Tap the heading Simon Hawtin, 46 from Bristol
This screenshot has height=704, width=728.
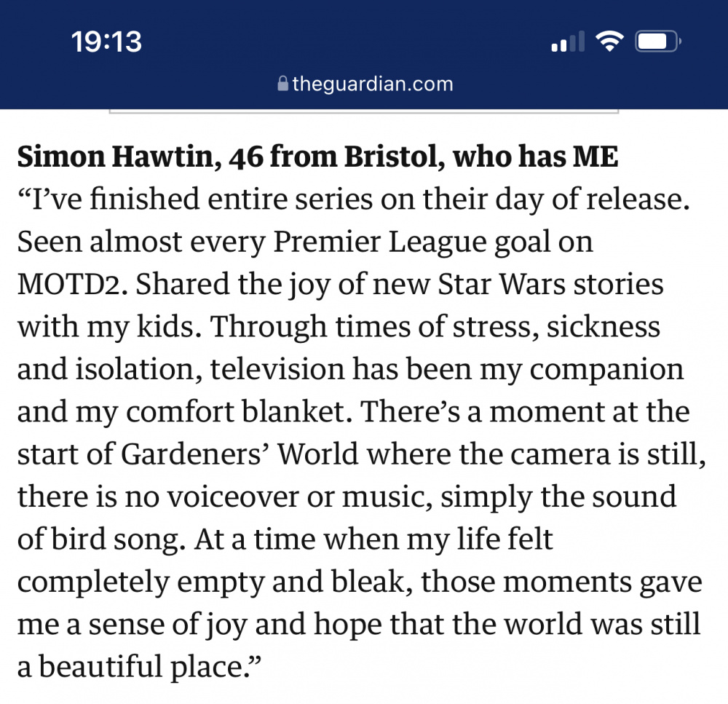click(227, 157)
